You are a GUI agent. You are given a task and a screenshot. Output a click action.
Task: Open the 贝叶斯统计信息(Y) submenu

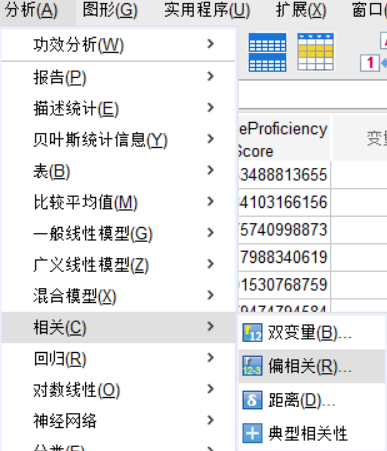tap(118, 139)
